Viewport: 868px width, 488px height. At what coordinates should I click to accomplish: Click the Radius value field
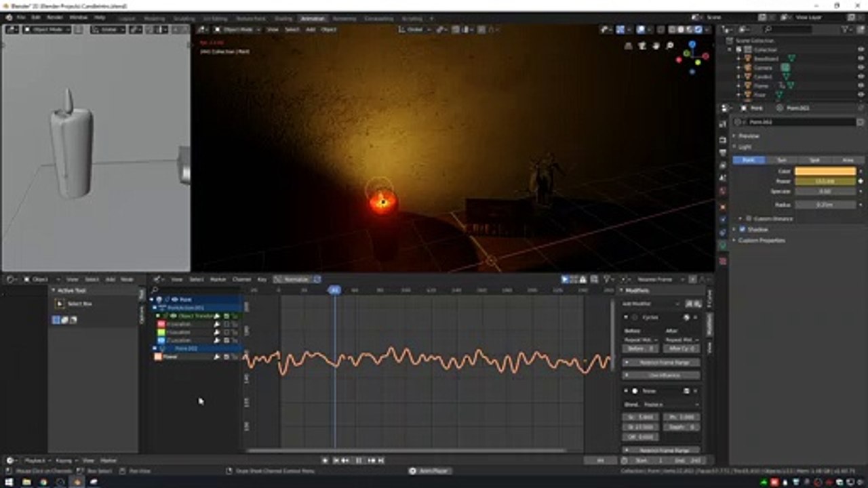[825, 204]
